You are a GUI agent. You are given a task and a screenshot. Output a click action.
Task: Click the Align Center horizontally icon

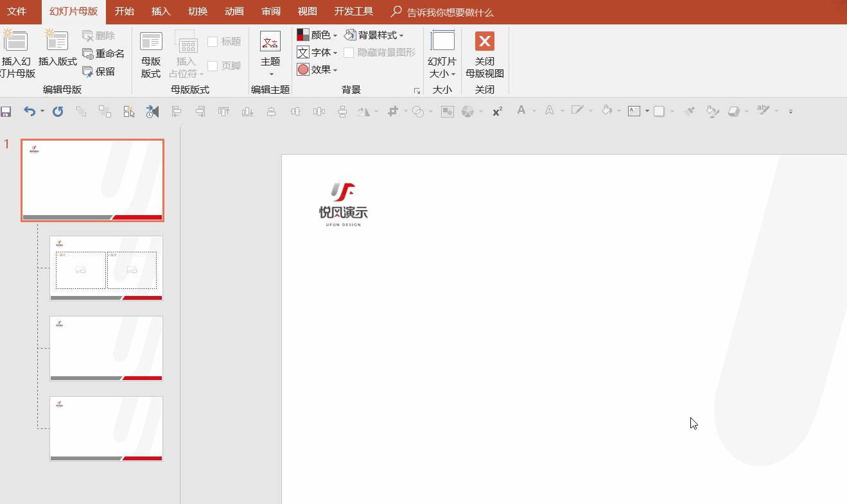click(271, 112)
